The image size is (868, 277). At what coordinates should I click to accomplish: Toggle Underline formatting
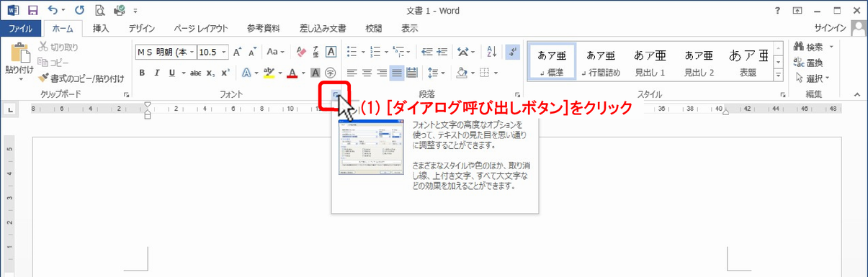(171, 73)
